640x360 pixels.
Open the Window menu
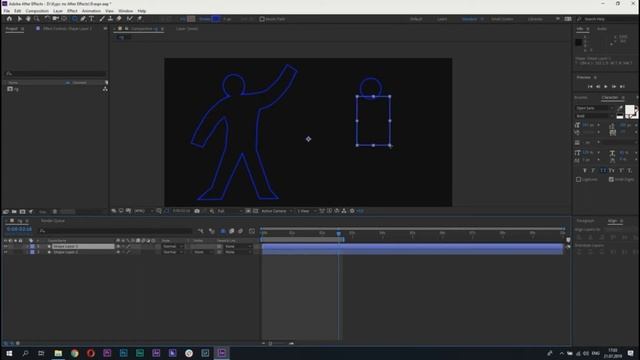pos(126,11)
